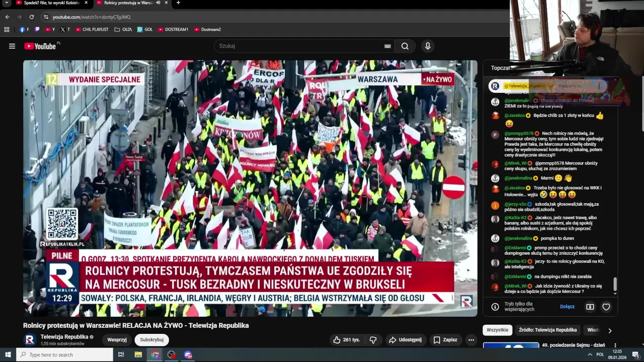644x362 pixels.
Task: Open the browser tab search dropdown
Action: [7, 3]
